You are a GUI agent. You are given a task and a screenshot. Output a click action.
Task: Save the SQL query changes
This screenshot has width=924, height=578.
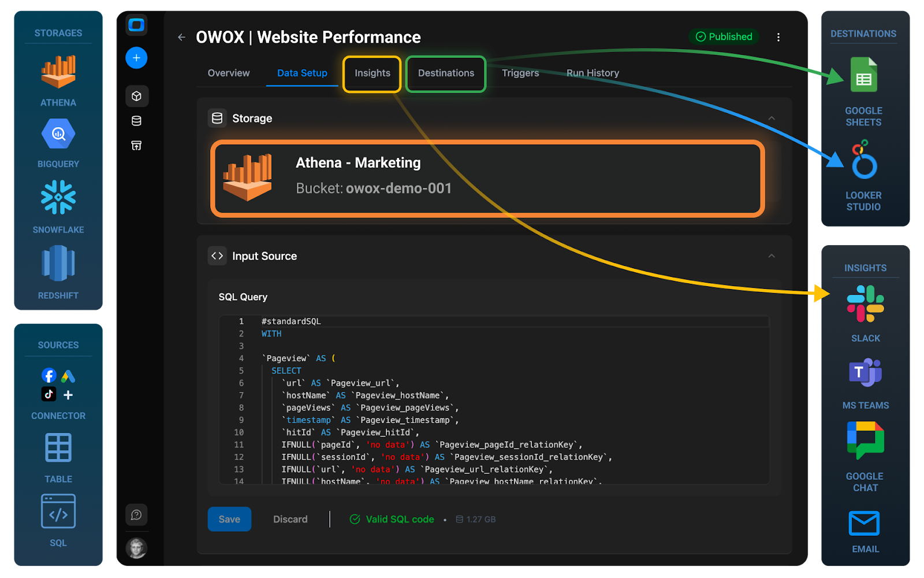[x=229, y=518]
